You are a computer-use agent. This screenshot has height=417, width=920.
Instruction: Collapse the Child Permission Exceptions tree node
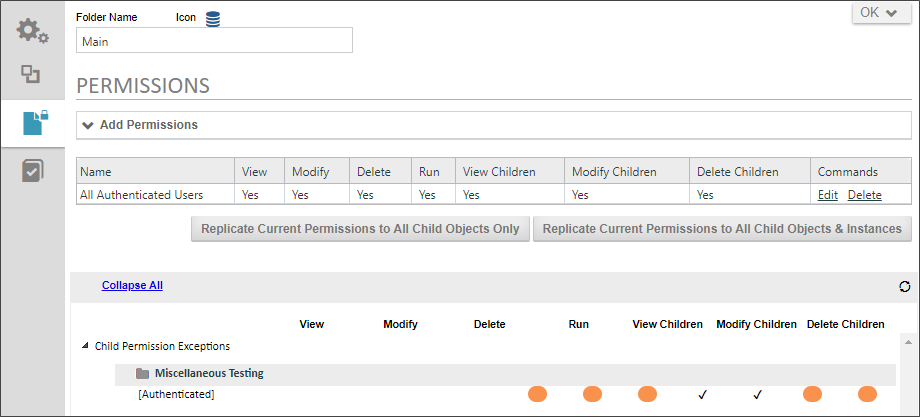pos(84,346)
